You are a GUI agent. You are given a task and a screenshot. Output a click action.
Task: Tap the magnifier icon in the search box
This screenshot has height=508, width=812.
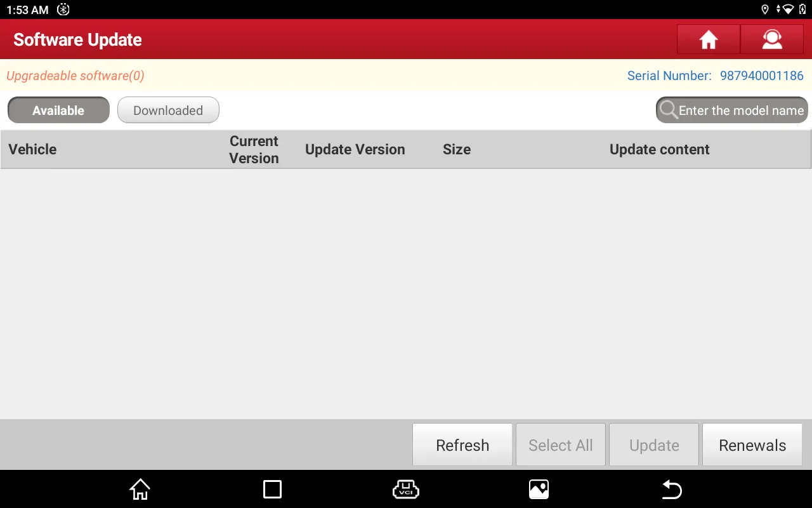[668, 110]
